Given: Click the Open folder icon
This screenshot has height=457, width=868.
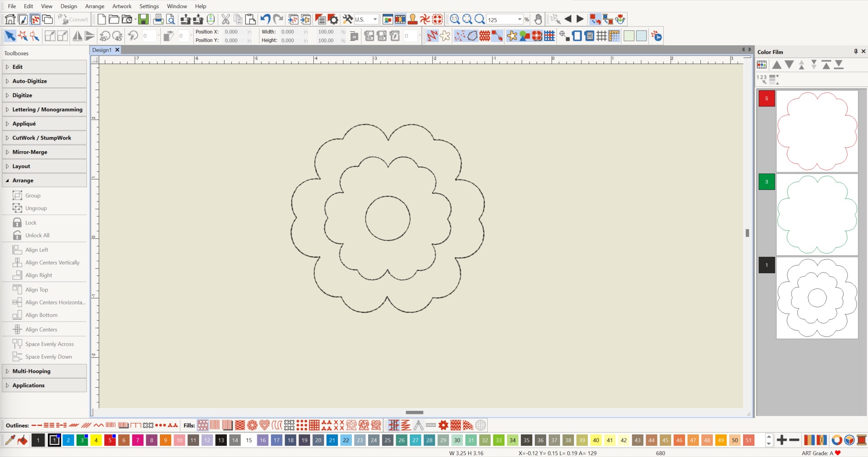Looking at the screenshot, I should (114, 19).
